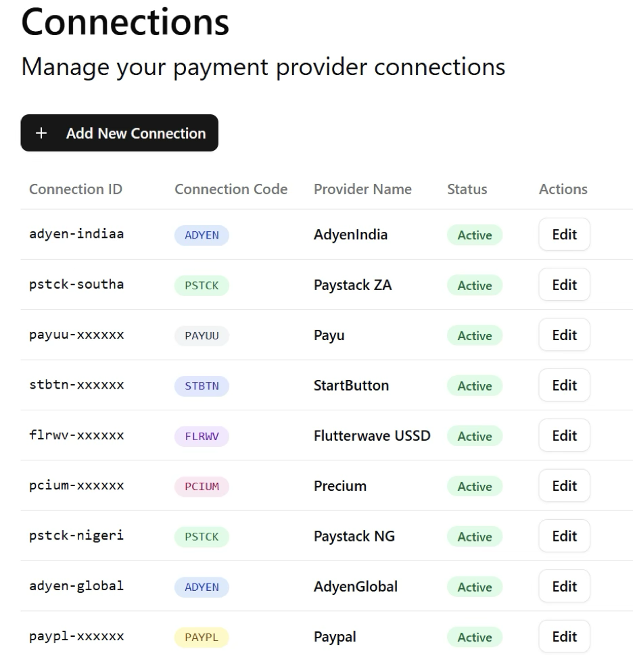Screen dimensions: 633x672
Task: Edit the Precium connection
Action: coord(564,486)
